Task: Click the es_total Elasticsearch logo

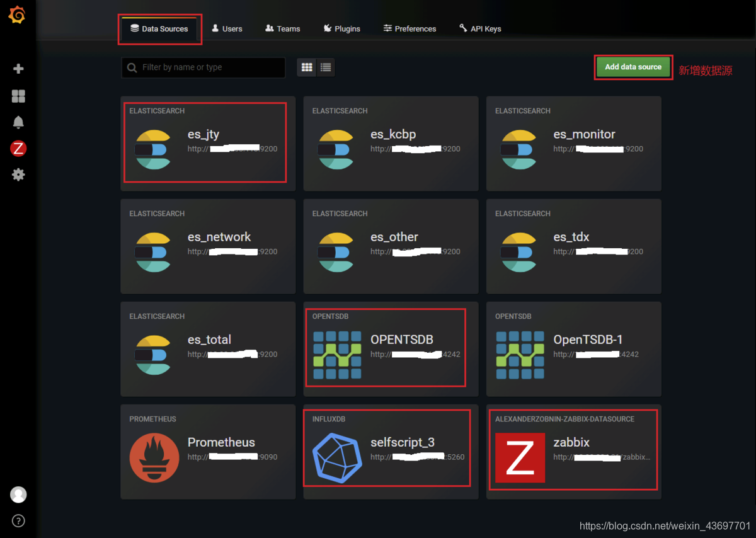Action: coord(152,355)
